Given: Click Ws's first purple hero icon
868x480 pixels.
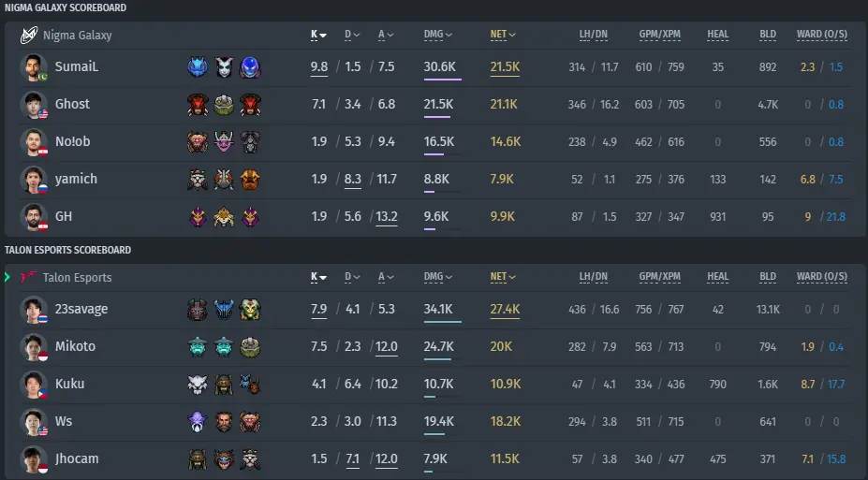Looking at the screenshot, I should pos(198,422).
